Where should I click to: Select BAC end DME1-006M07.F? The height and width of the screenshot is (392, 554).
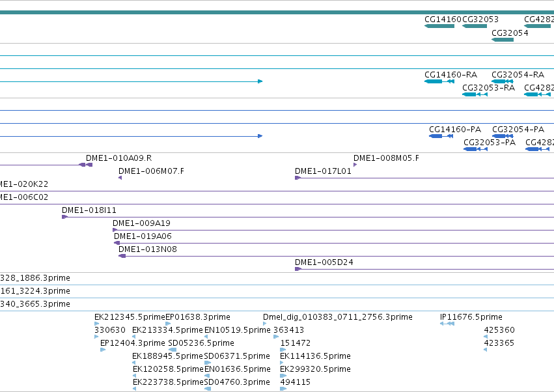pyautogui.click(x=120, y=178)
